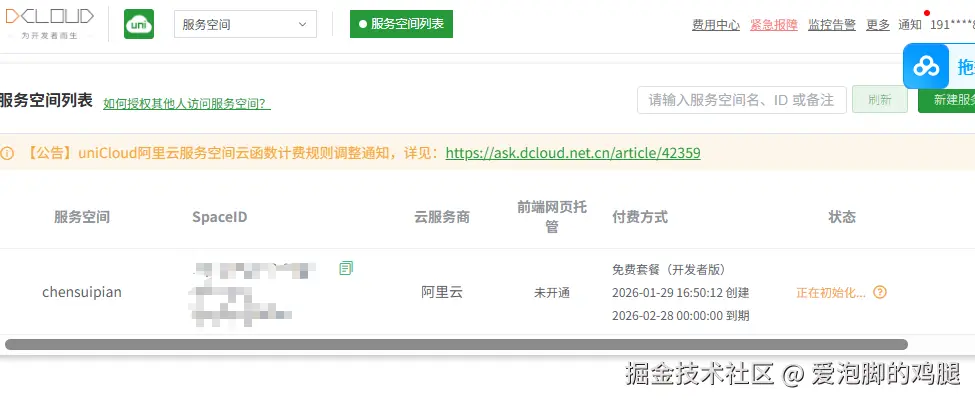
Task: Click the account number 191****
Action: 953,25
